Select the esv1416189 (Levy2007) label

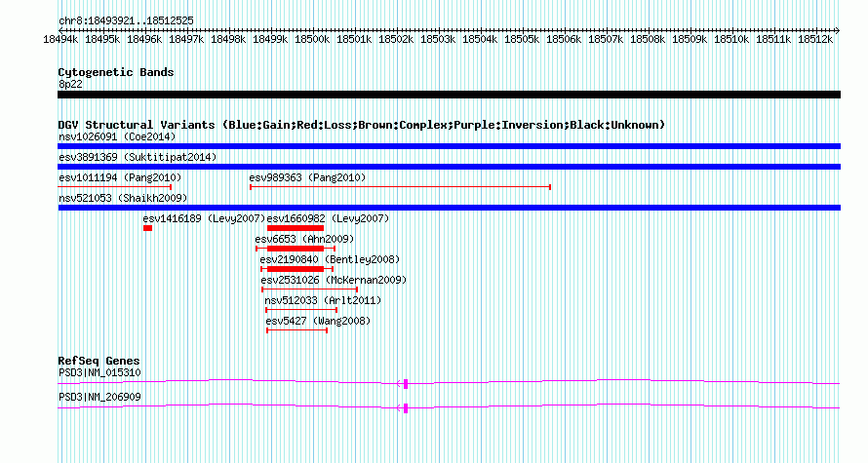pos(204,218)
